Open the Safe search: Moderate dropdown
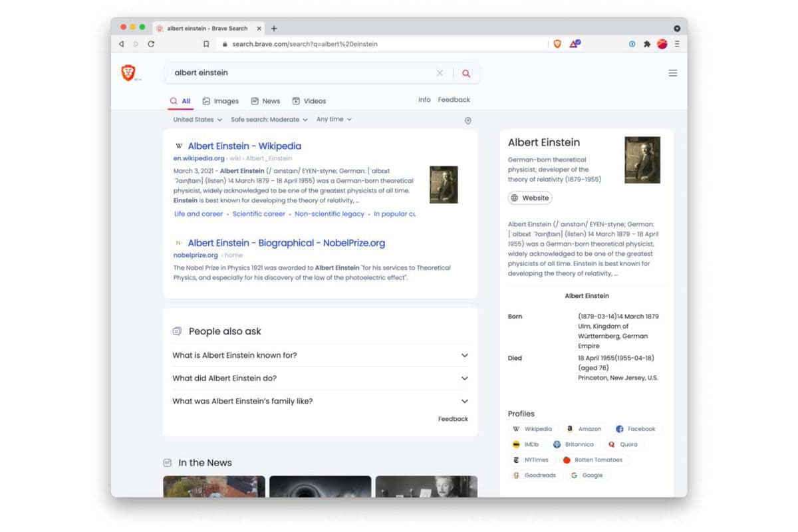The image size is (798, 532). pyautogui.click(x=269, y=120)
